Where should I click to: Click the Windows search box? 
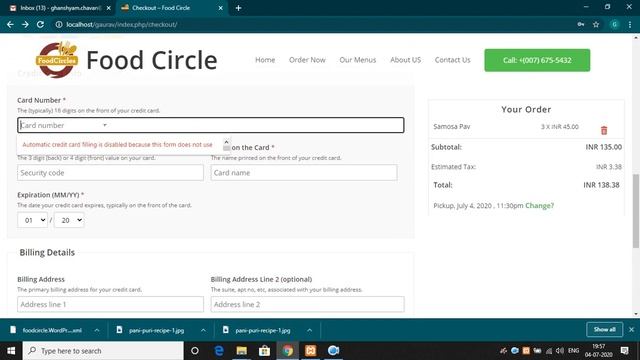(103, 351)
